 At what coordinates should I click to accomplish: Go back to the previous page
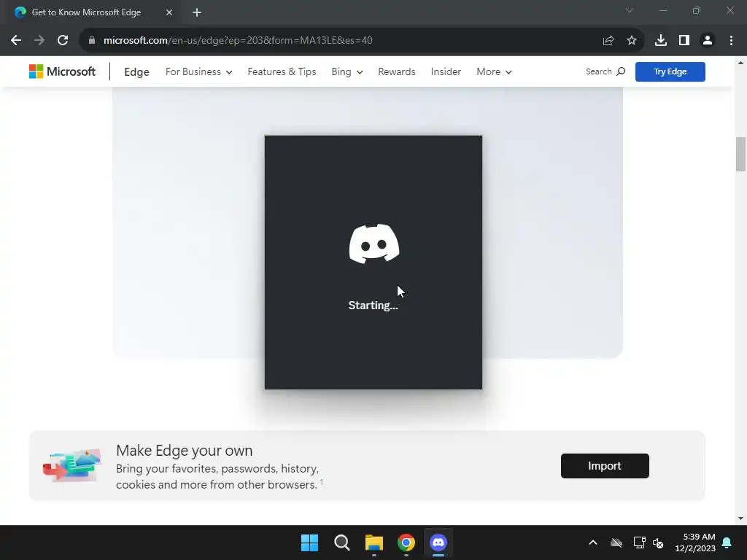16,41
